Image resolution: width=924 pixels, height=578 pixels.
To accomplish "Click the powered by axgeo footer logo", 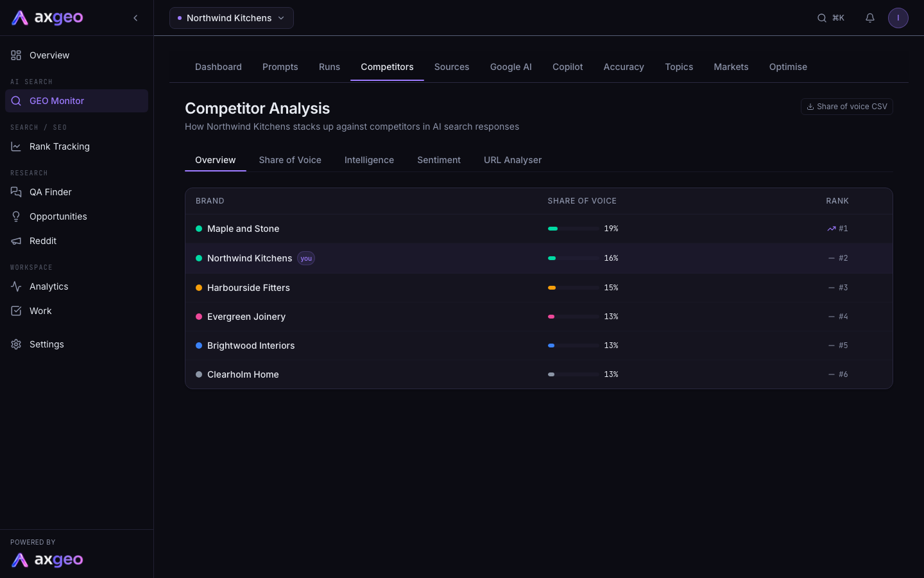I will (47, 560).
